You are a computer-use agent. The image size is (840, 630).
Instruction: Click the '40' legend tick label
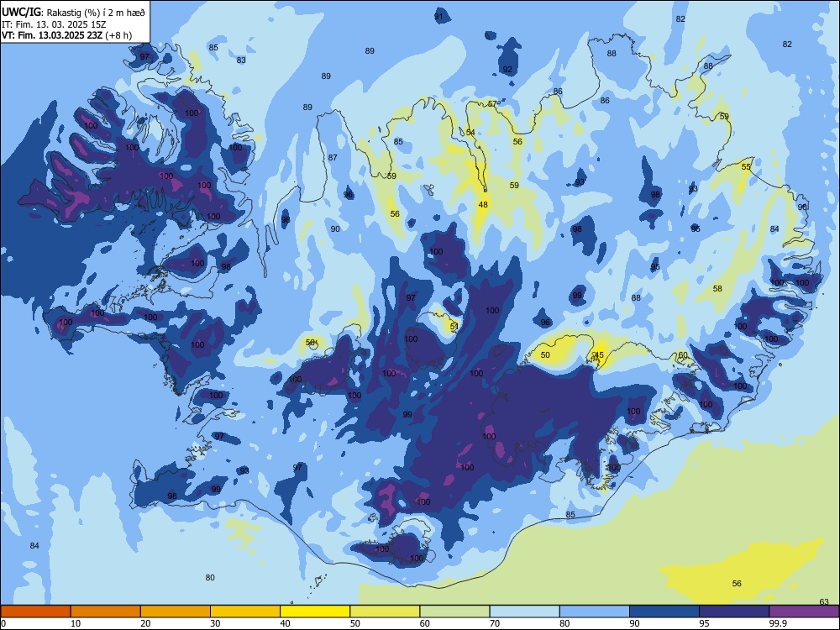[x=286, y=623]
